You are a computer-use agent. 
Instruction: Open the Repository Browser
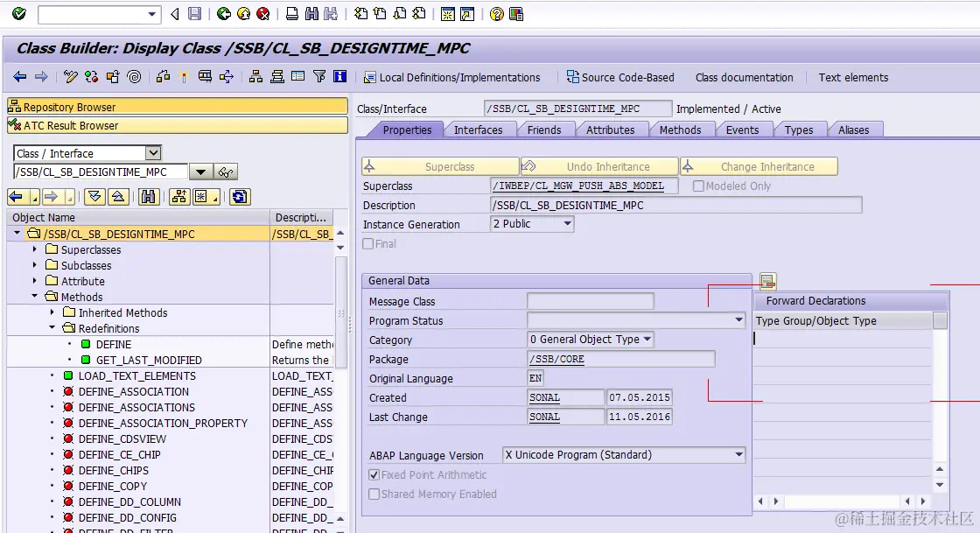tap(178, 107)
